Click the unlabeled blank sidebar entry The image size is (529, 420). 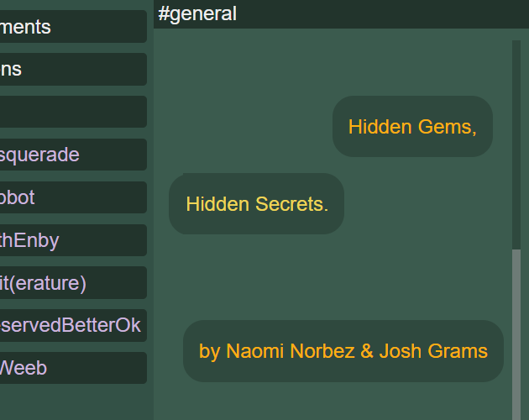click(73, 112)
